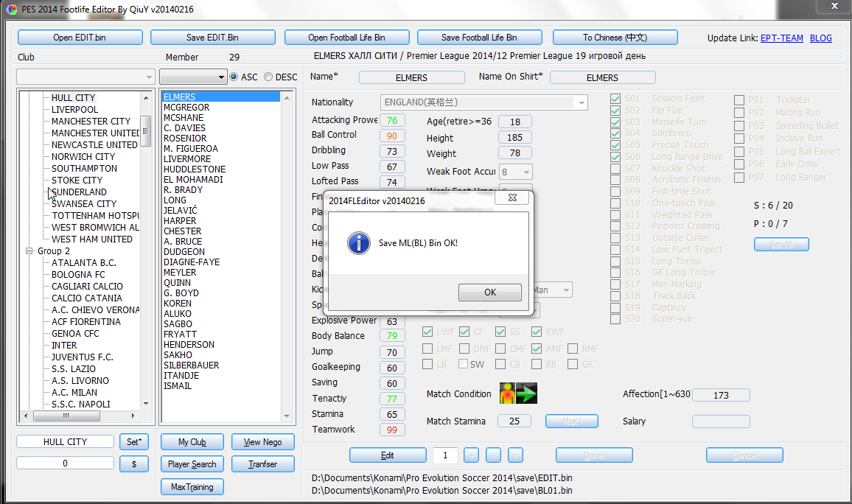The height and width of the screenshot is (504, 852).
Task: Click the Cancel button
Action: click(744, 455)
